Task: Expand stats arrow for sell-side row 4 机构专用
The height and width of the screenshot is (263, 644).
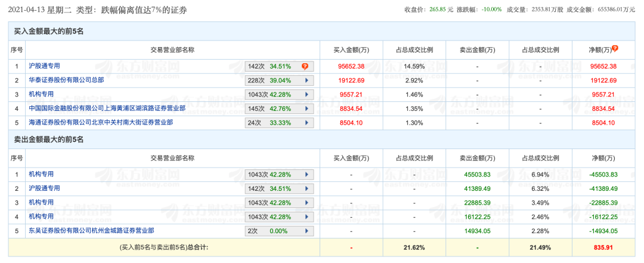Action: 306,216
